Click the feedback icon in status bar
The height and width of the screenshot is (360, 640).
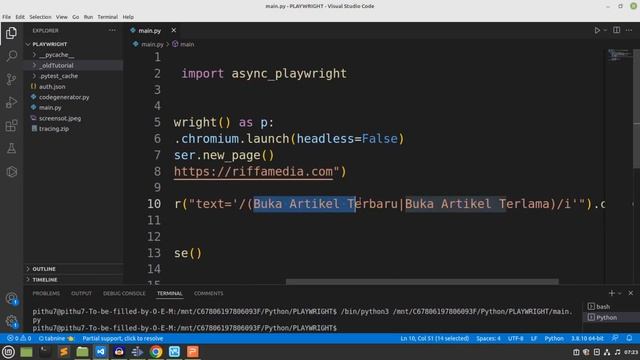pos(615,338)
